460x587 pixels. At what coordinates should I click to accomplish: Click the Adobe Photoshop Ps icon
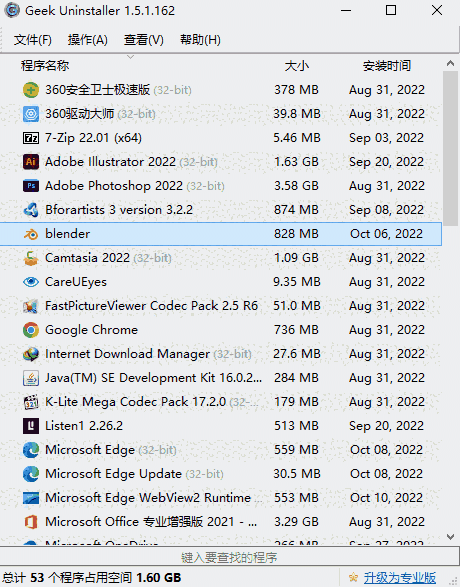31,186
